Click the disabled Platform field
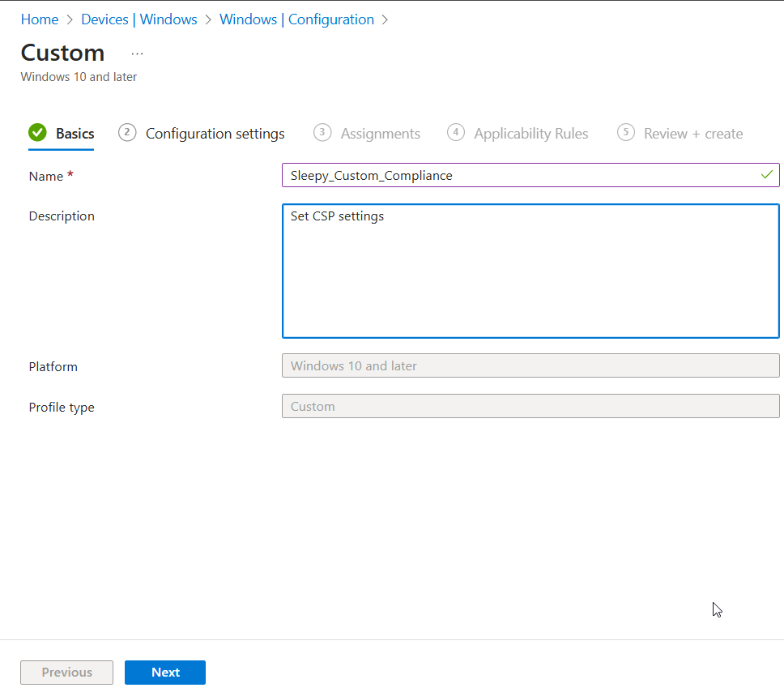The image size is (784, 692). click(x=530, y=365)
